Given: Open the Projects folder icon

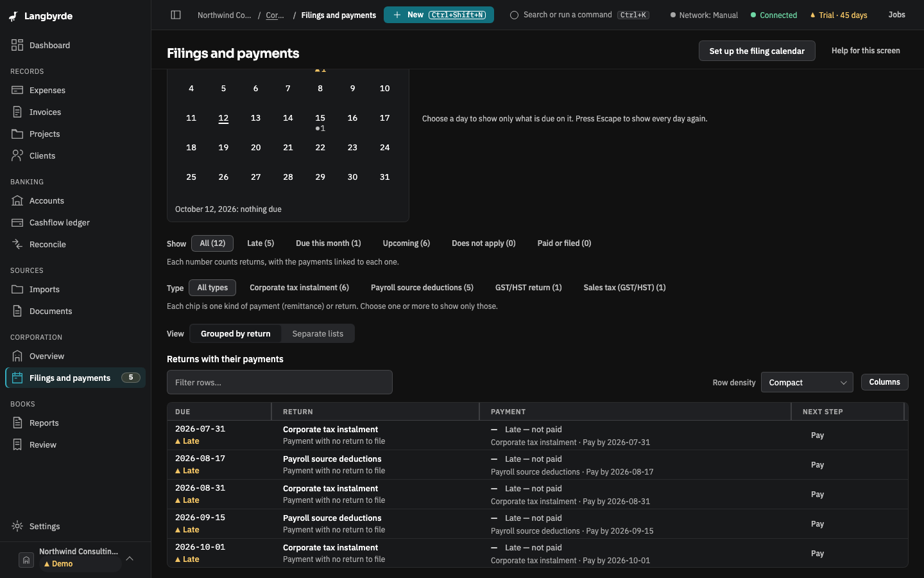Looking at the screenshot, I should click(x=17, y=134).
